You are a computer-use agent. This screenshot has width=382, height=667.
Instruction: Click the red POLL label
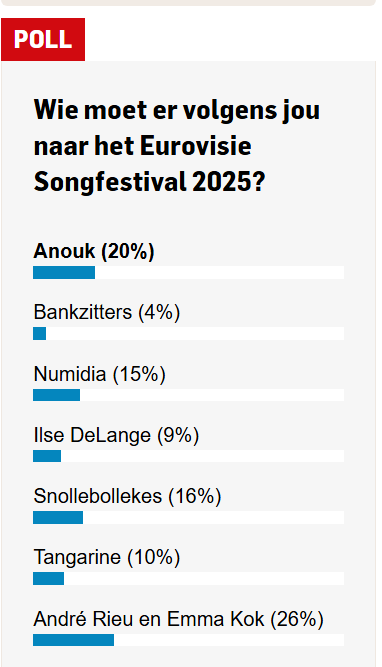(43, 40)
